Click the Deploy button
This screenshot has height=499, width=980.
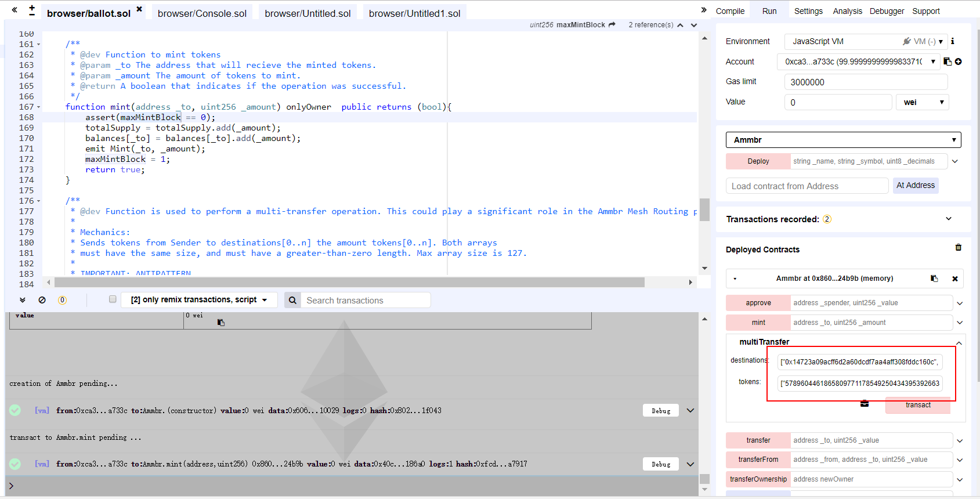tap(758, 161)
